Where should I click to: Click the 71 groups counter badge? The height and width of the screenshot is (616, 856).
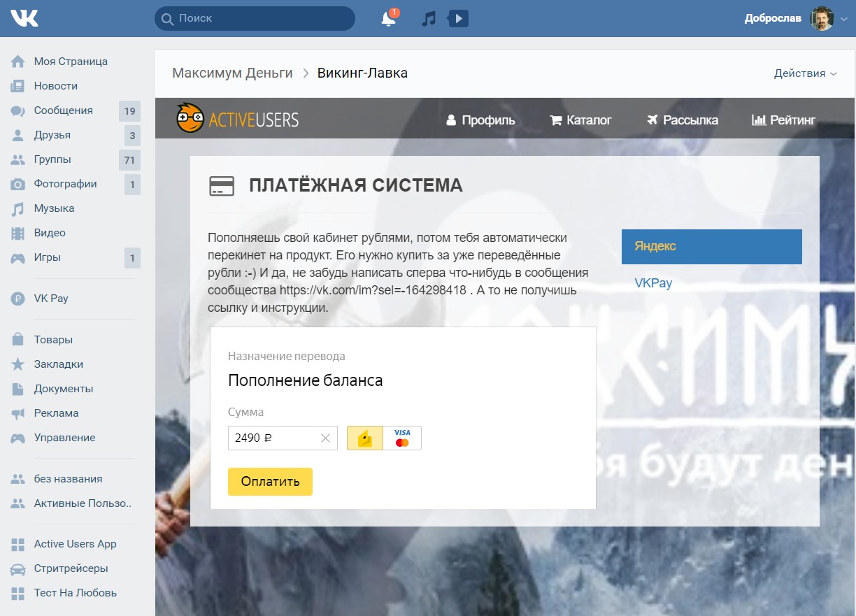point(129,159)
